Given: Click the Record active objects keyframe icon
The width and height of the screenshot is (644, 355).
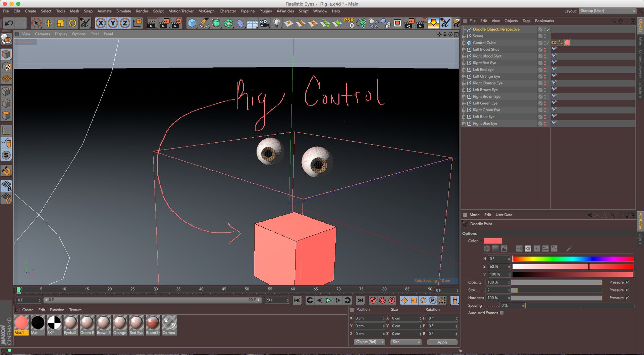Looking at the screenshot, I should coord(373,300).
